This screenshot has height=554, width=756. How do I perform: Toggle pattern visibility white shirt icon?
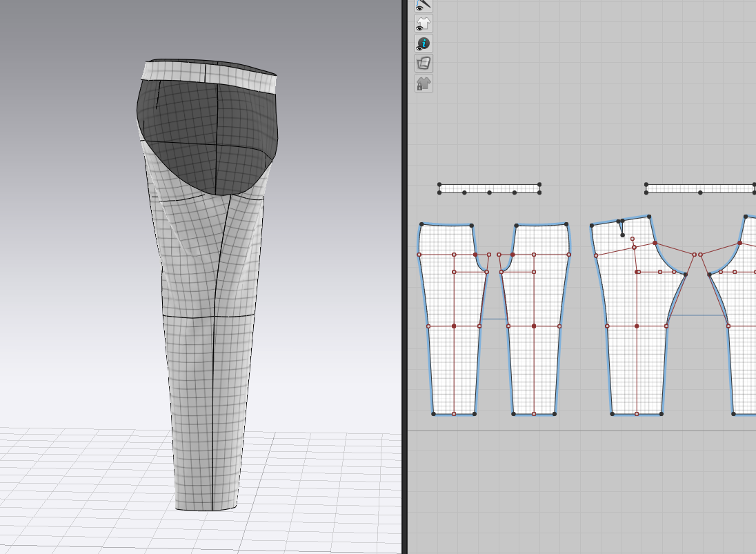tap(424, 23)
